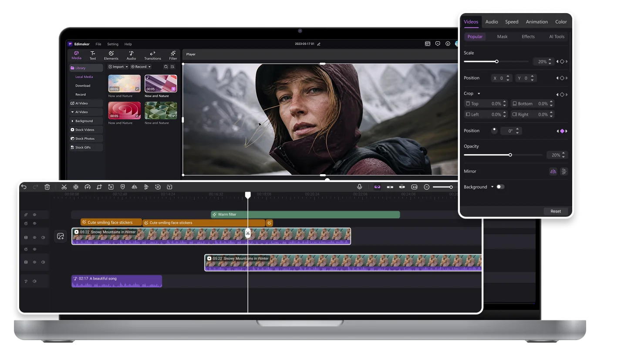The height and width of the screenshot is (364, 641).
Task: Open the Filter panel
Action: tap(173, 55)
